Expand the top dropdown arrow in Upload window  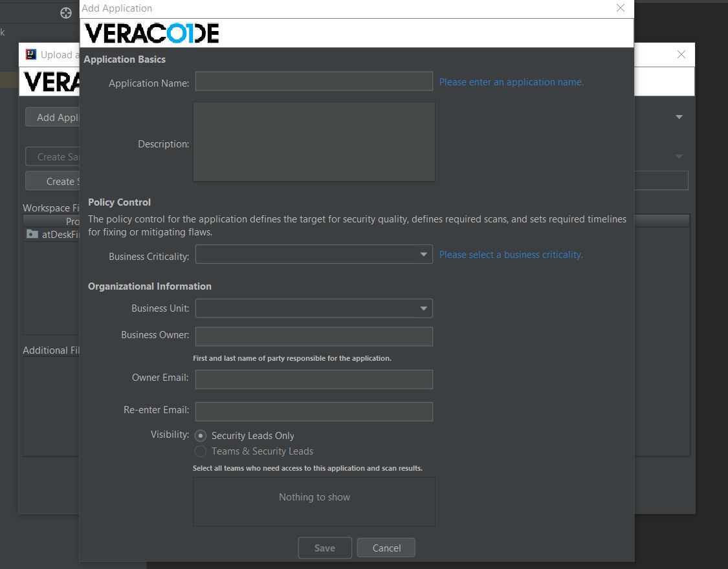pos(679,117)
